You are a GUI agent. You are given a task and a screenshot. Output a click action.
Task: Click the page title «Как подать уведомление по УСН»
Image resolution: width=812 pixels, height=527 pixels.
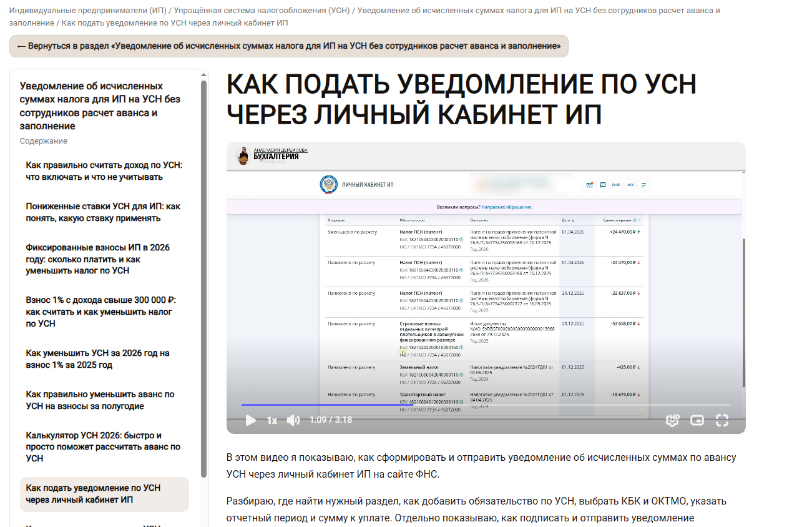pos(461,99)
